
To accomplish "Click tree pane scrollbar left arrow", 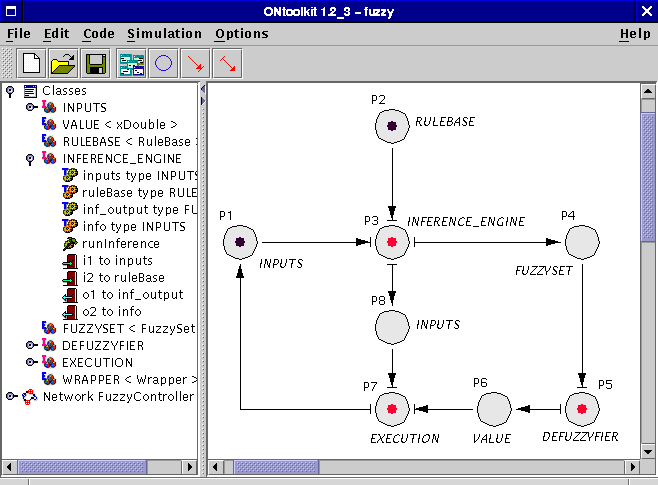I will pos(9,467).
